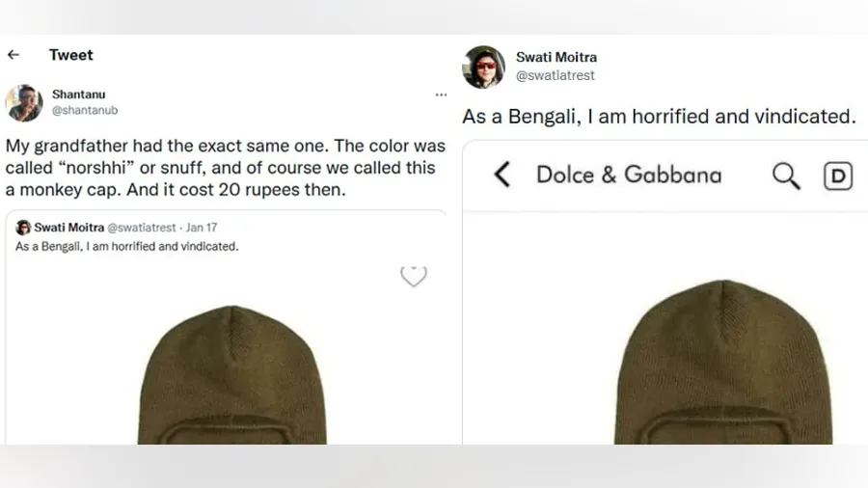Open search in the Dolce & Gabbana header

click(x=787, y=175)
